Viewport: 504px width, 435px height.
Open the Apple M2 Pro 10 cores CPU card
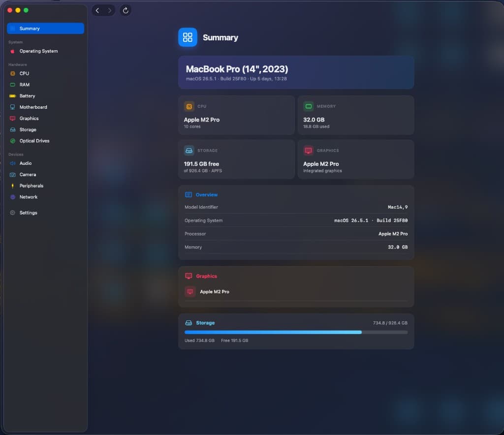tap(236, 115)
